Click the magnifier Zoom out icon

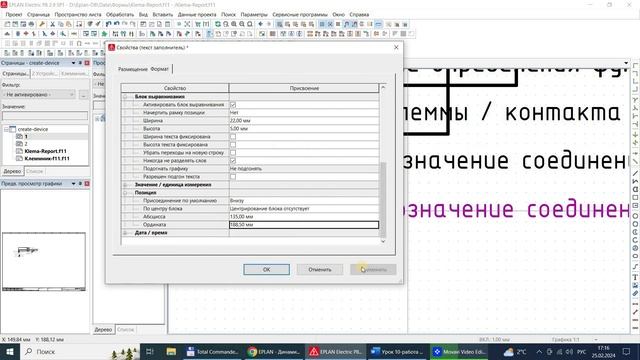(x=242, y=24)
